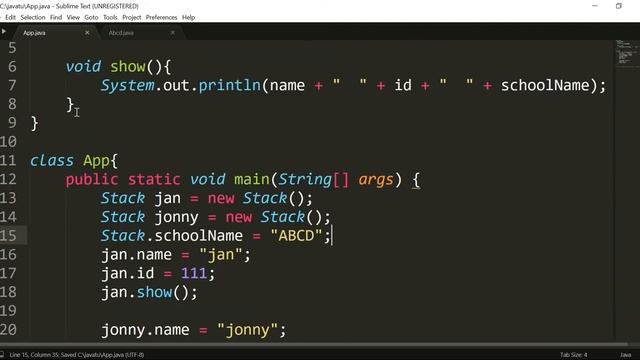
Task: Click class name 'App' on line 11
Action: click(x=96, y=161)
